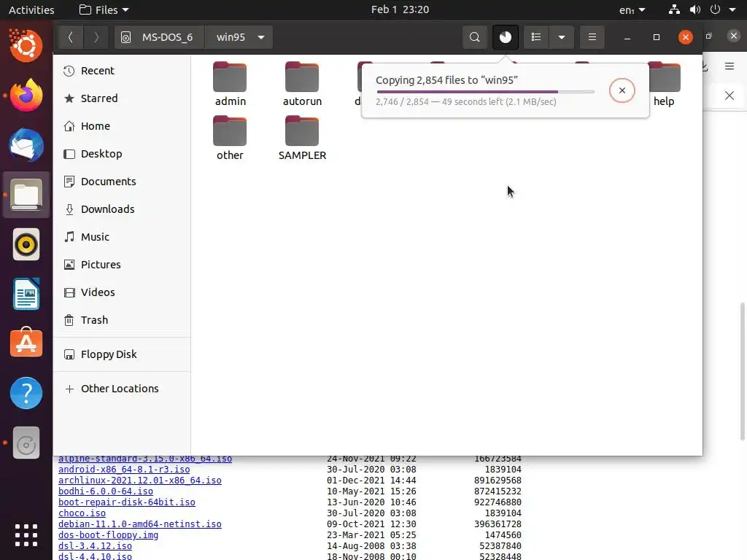The height and width of the screenshot is (560, 747).
Task: Close the background browser panel X
Action: click(729, 96)
